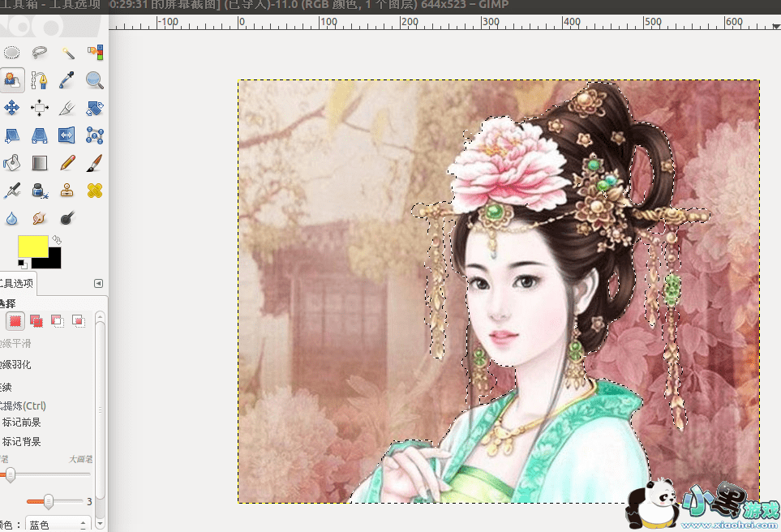Select the Dodge/Burn tool
The width and height of the screenshot is (781, 532).
pos(67,218)
